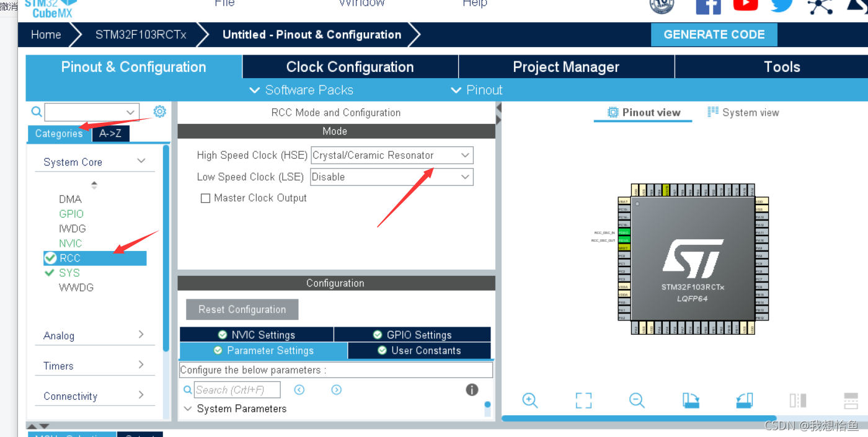Click the Reset Configuration button
Viewport: 868px width, 437px height.
pyautogui.click(x=242, y=309)
